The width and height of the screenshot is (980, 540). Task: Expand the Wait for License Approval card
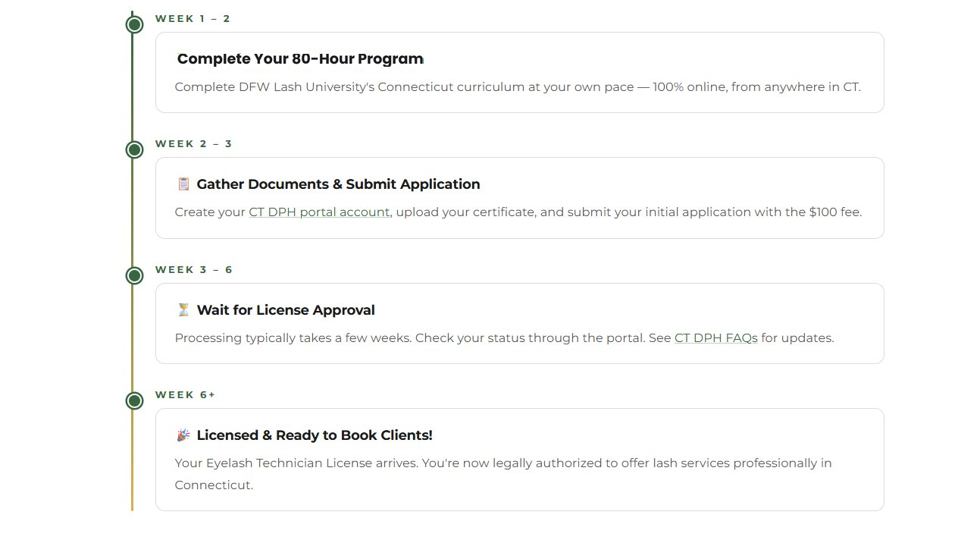[x=519, y=322]
